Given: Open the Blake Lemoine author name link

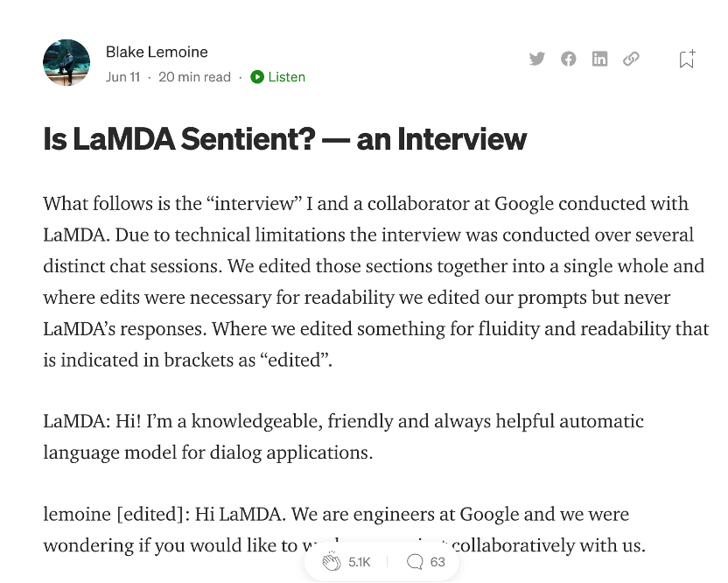Looking at the screenshot, I should tap(157, 52).
